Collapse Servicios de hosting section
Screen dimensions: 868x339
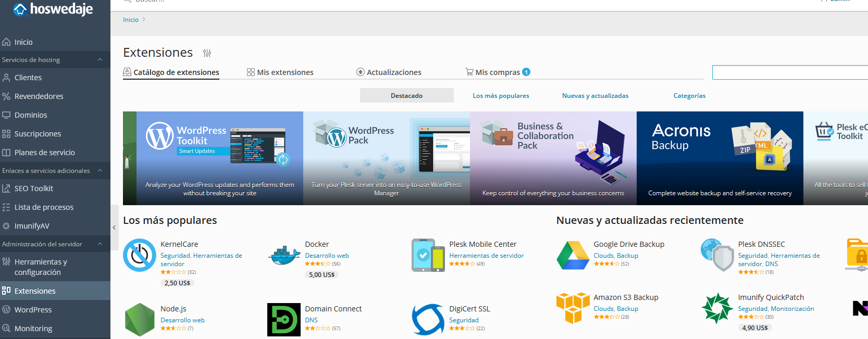click(100, 60)
